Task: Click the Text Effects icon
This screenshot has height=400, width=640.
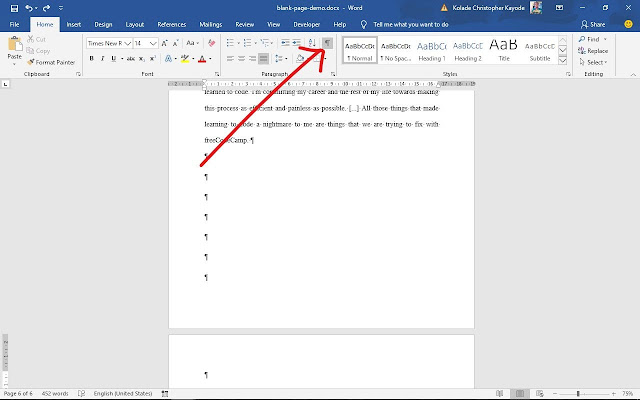Action: [x=168, y=58]
